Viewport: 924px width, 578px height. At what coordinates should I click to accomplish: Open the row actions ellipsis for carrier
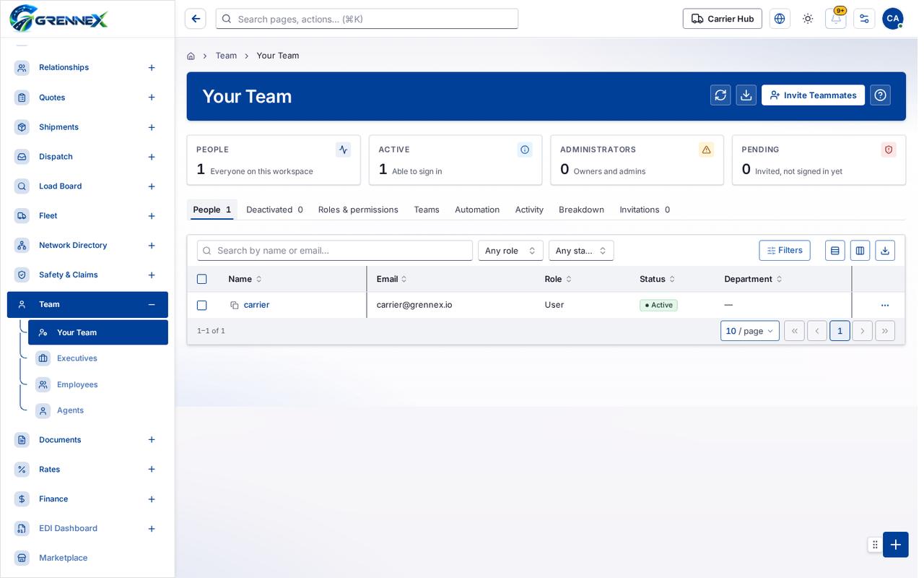coord(885,305)
